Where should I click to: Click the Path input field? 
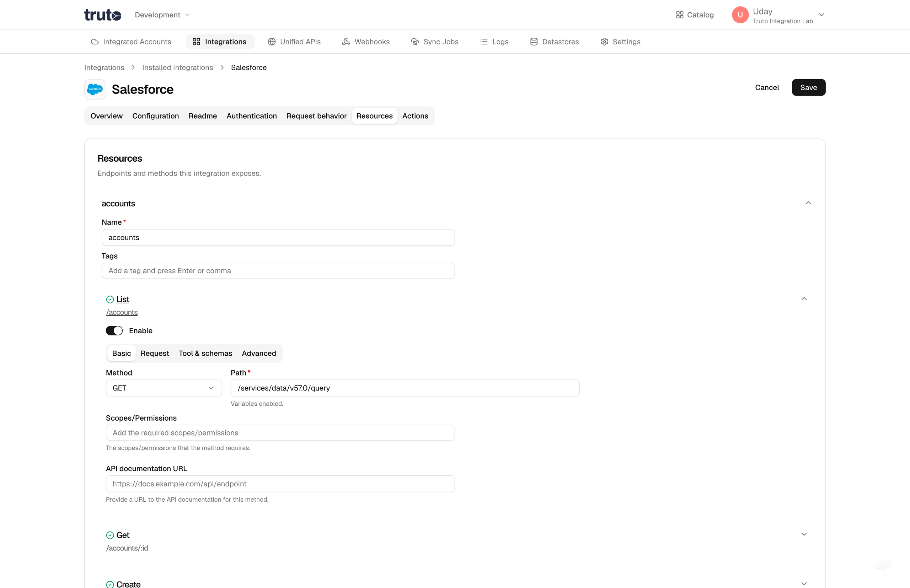tap(405, 388)
